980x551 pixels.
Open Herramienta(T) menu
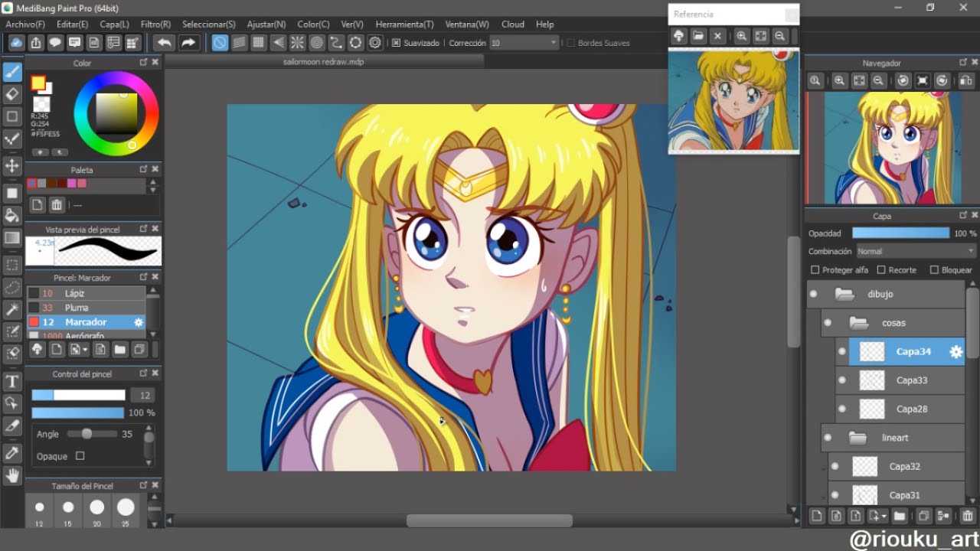[x=404, y=24]
